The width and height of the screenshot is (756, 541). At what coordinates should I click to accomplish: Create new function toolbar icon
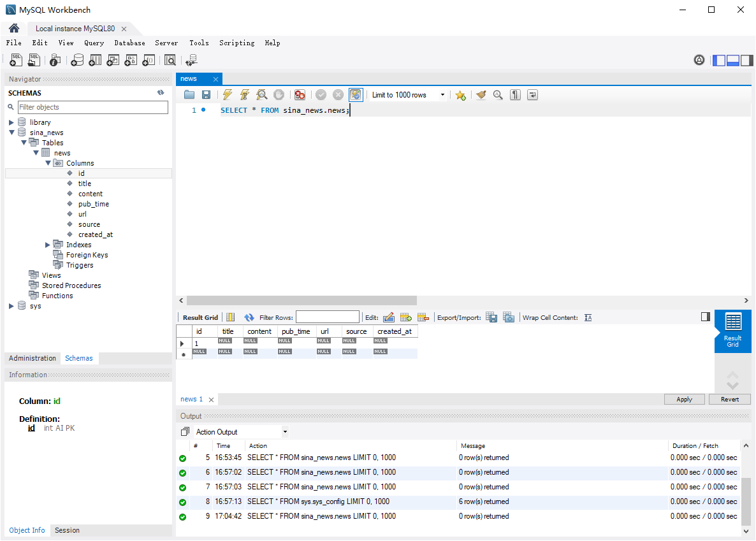tap(149, 60)
